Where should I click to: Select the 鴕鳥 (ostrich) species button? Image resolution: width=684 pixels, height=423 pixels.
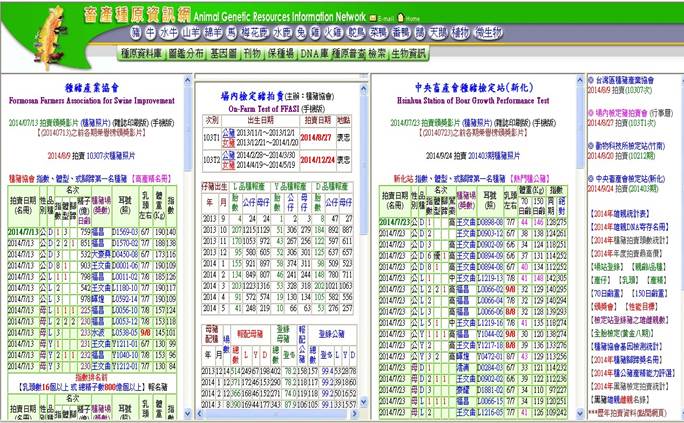[356, 33]
